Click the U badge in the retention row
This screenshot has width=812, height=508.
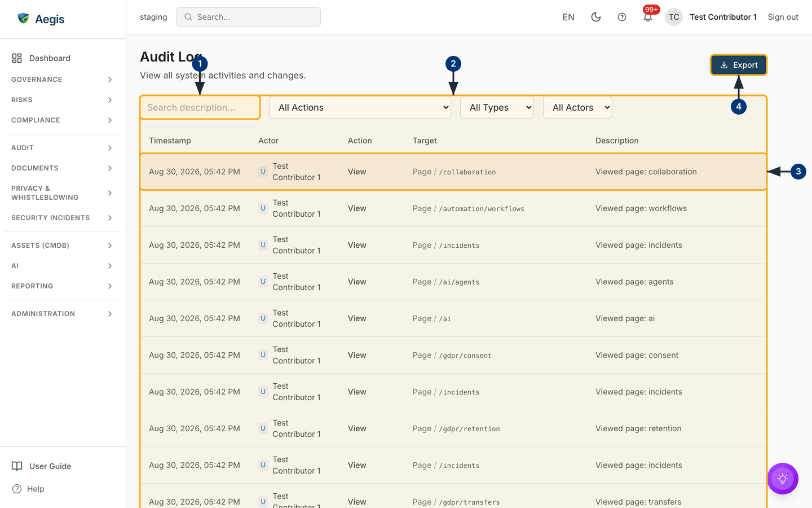pos(263,428)
